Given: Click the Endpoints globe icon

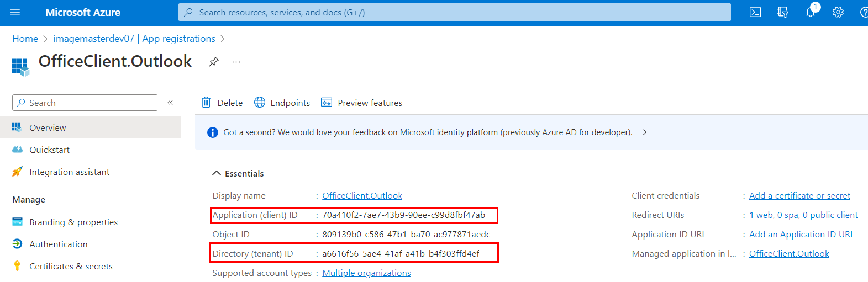Looking at the screenshot, I should [260, 102].
